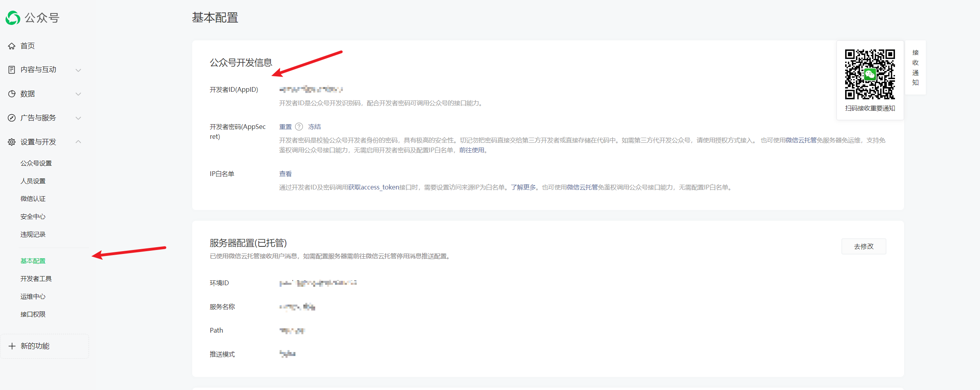The height and width of the screenshot is (390, 980).
Task: Expand the 广告与服务 menu chevron
Action: (x=78, y=117)
